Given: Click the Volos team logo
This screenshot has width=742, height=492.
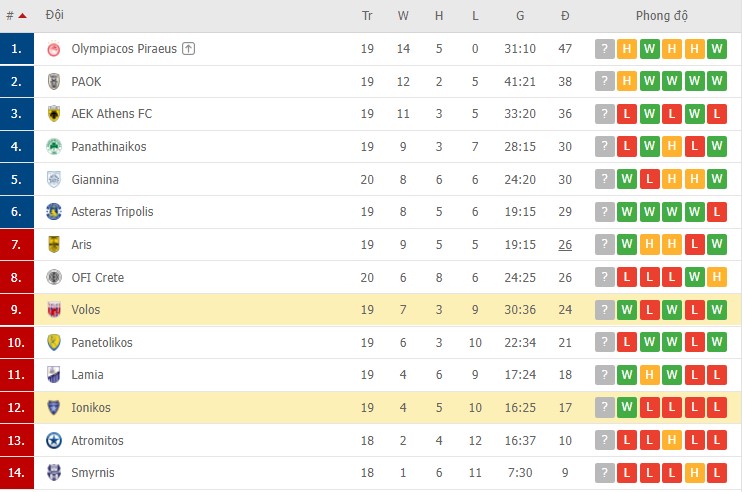Looking at the screenshot, I should click(x=54, y=310).
